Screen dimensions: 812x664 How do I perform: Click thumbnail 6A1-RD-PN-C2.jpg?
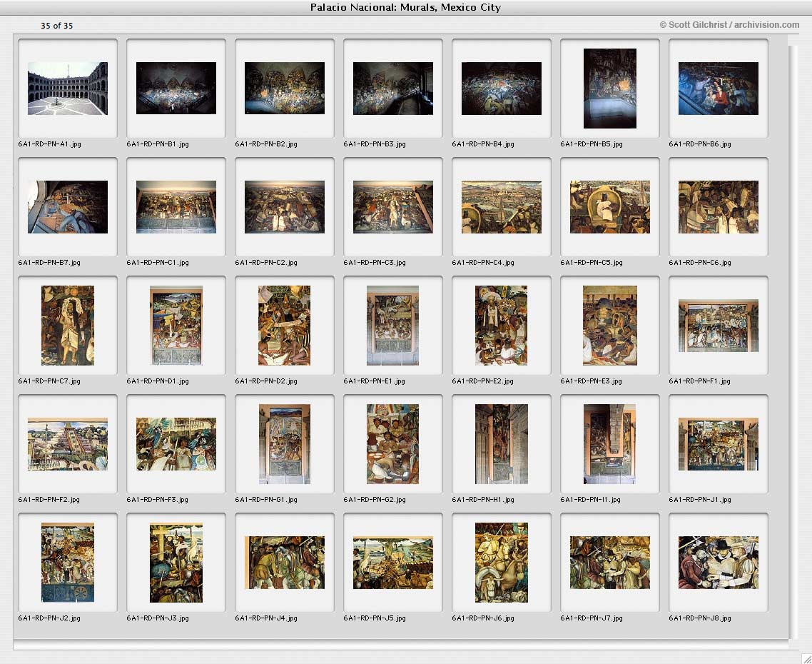tap(285, 207)
